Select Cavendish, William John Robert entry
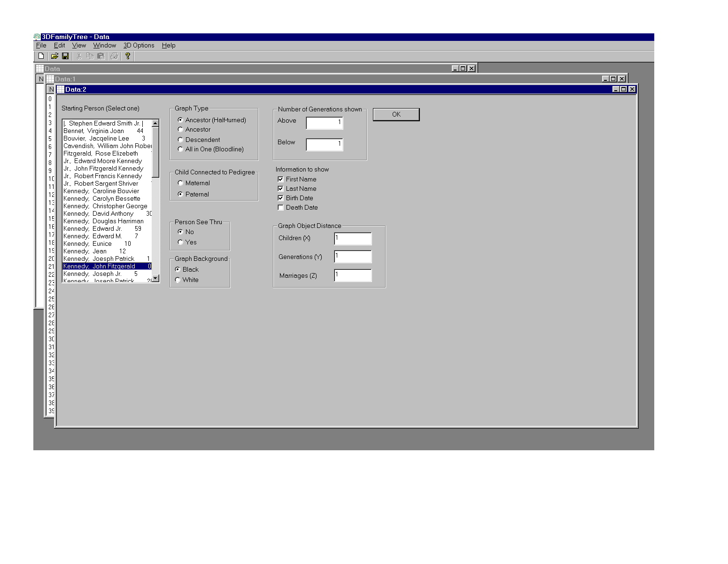The height and width of the screenshot is (564, 728). click(107, 146)
